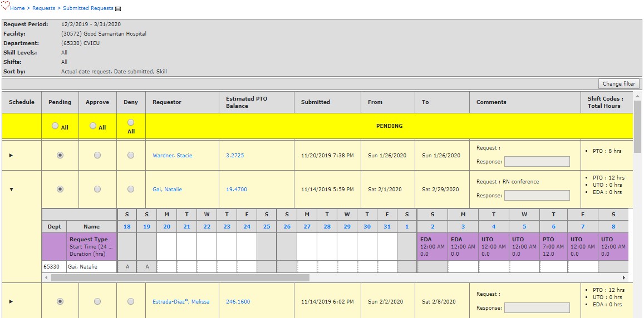Open Wardner, Stacie requestor link
644x318 pixels.
click(x=172, y=156)
